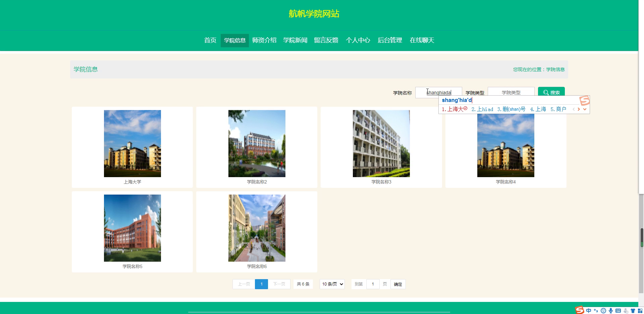
Task: Open the skin (shirt) icon in IME bar
Action: point(633,311)
